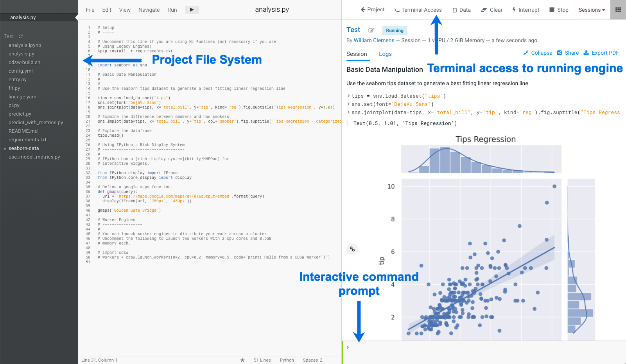Click the link icon beside the plot
This screenshot has width=626, height=364.
click(x=352, y=249)
